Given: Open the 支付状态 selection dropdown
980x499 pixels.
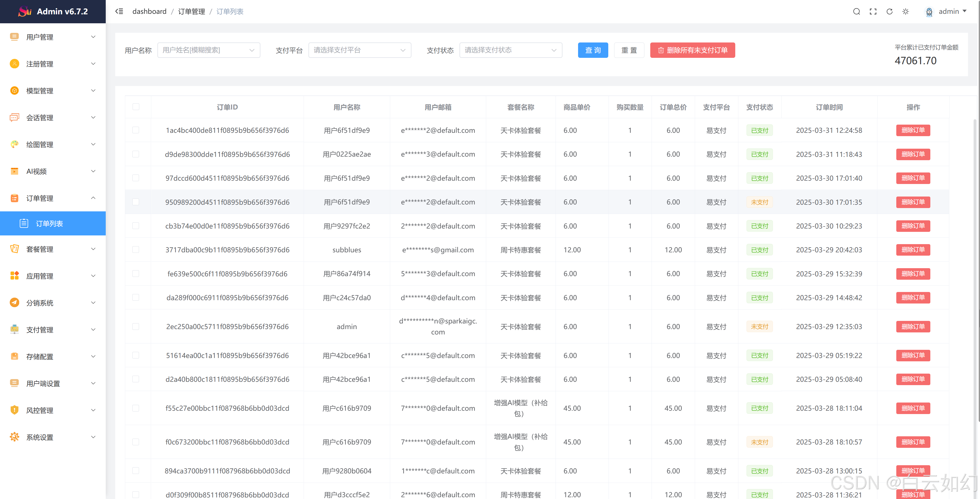Looking at the screenshot, I should 510,50.
